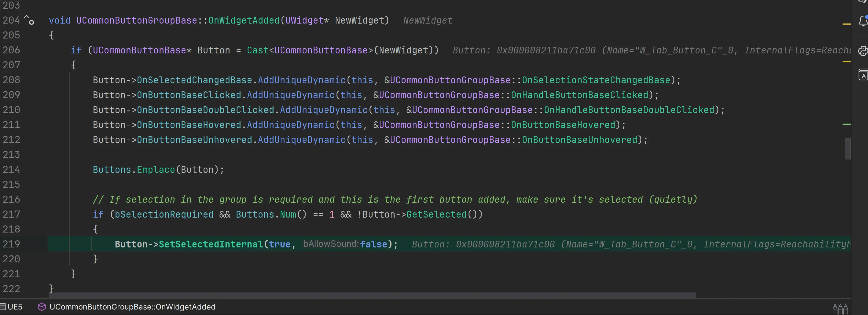Screen dimensions: 868x315
Task: Select the UE5 breadcrumb item
Action: (15, 307)
